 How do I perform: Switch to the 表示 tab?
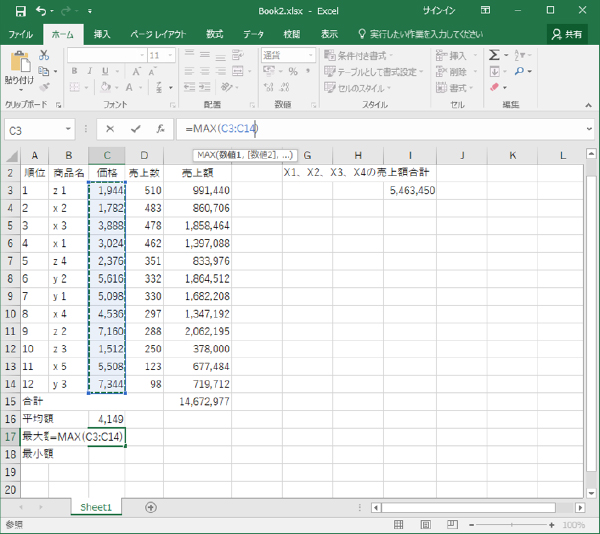(x=329, y=34)
